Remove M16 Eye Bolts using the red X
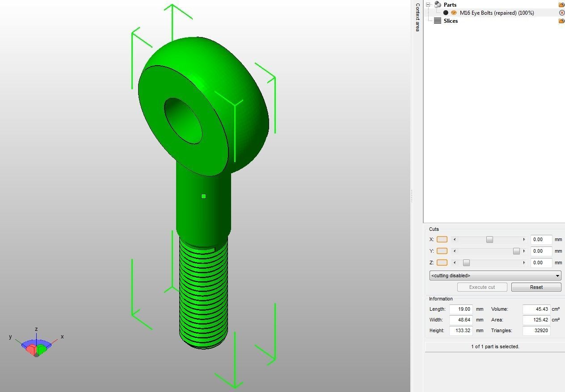 click(562, 13)
